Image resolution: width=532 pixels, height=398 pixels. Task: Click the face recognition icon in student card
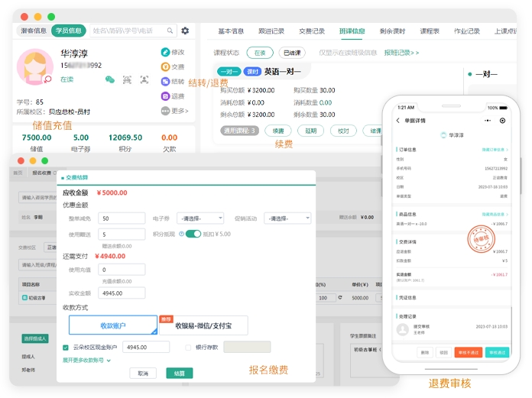144,79
